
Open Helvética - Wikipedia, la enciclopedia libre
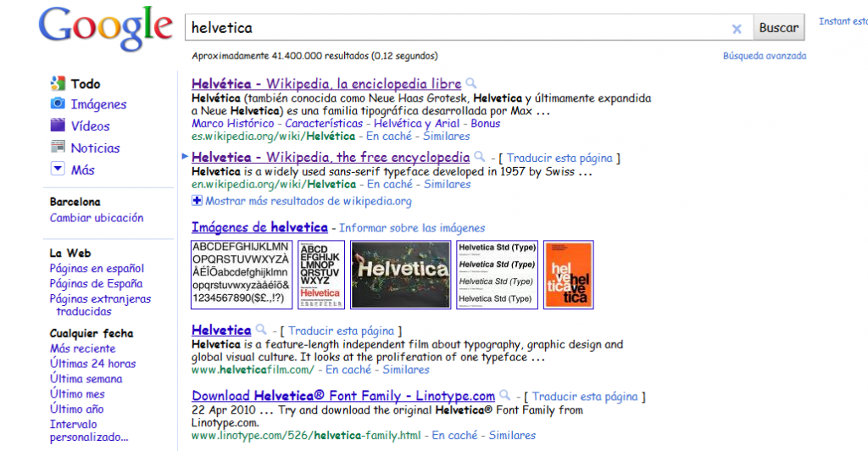326,84
